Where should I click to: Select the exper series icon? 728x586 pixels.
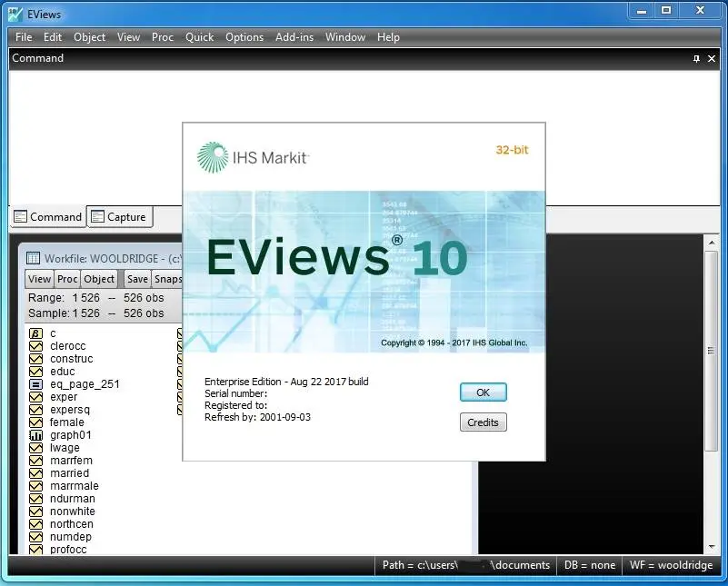[35, 397]
